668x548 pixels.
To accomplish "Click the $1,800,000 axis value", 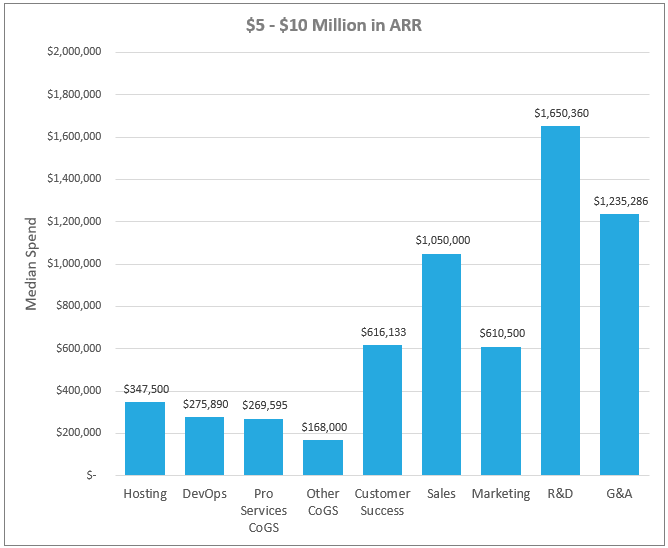I will (74, 94).
